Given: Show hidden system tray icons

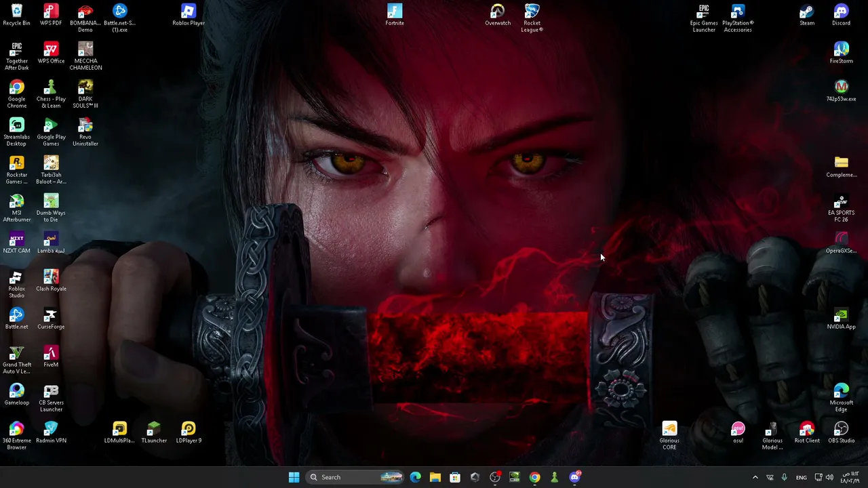Looking at the screenshot, I should 755,477.
